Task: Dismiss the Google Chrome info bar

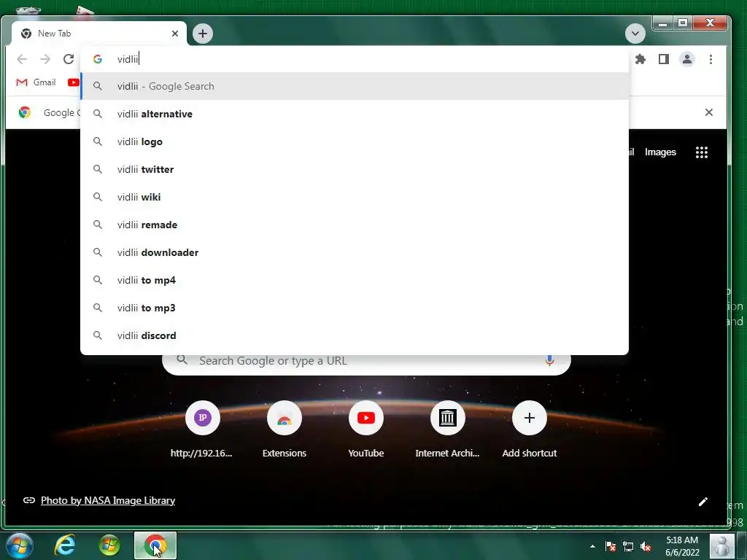Action: tap(709, 112)
